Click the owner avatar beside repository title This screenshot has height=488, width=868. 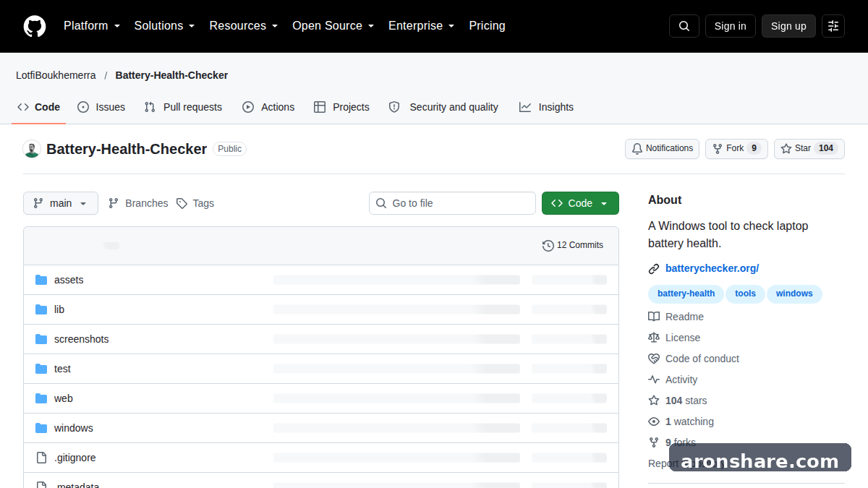tap(32, 149)
